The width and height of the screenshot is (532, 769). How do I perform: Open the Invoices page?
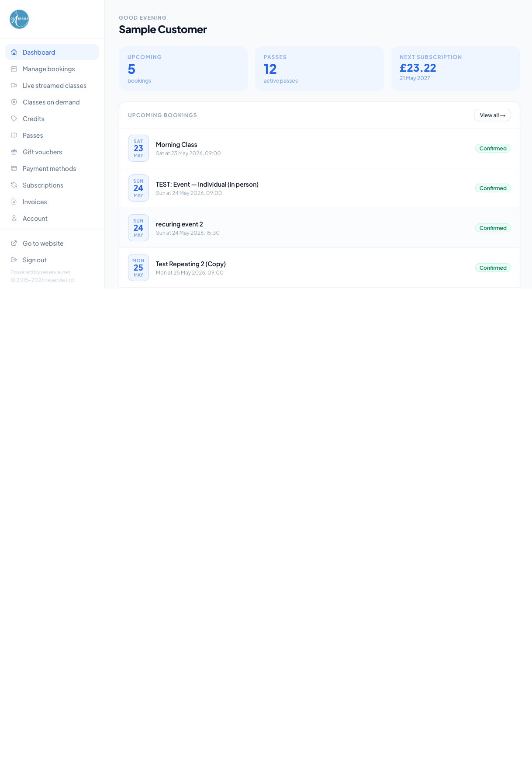click(52, 202)
